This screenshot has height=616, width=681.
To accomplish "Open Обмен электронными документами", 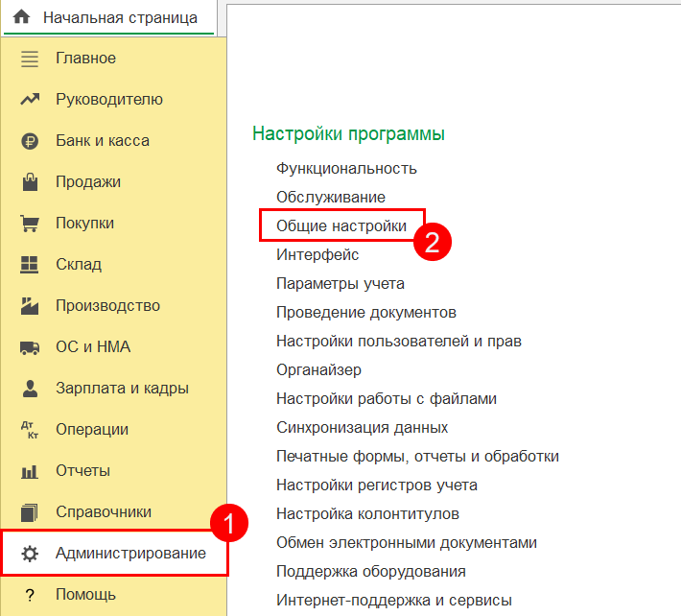I will 407,542.
